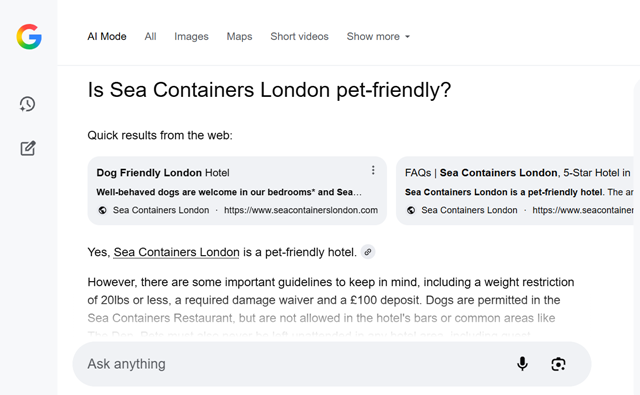Click the Google logo icon

(x=29, y=37)
